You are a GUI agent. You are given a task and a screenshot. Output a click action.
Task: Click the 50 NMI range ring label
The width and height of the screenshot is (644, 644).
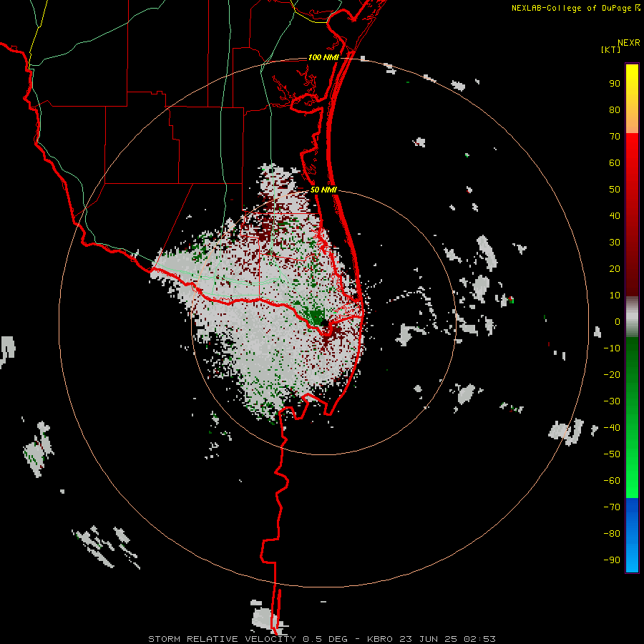[x=323, y=190]
